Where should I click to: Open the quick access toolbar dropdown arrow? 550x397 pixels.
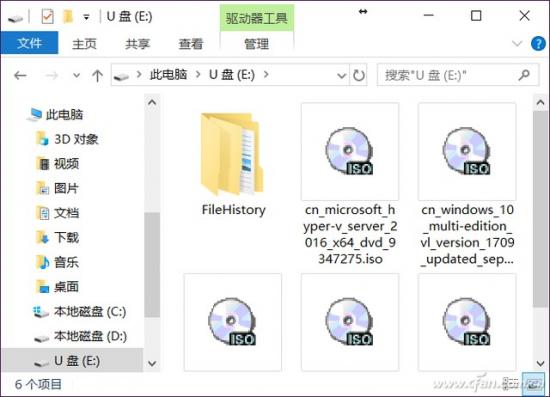coord(86,17)
